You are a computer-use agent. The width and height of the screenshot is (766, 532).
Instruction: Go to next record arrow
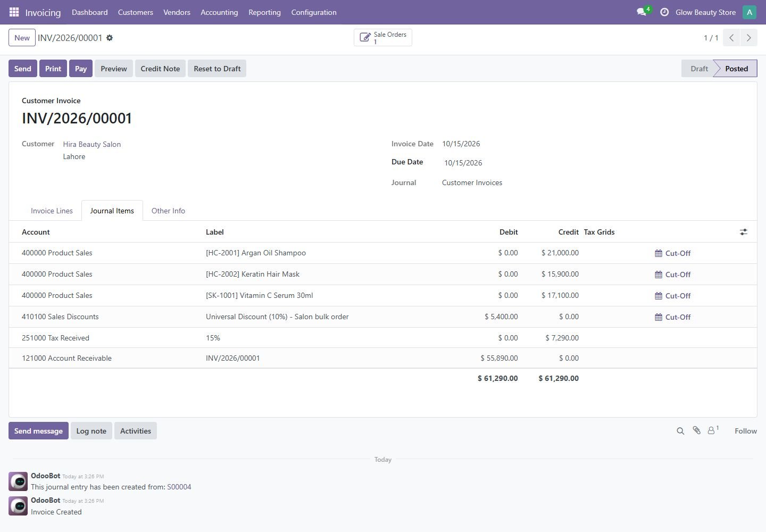(x=749, y=38)
